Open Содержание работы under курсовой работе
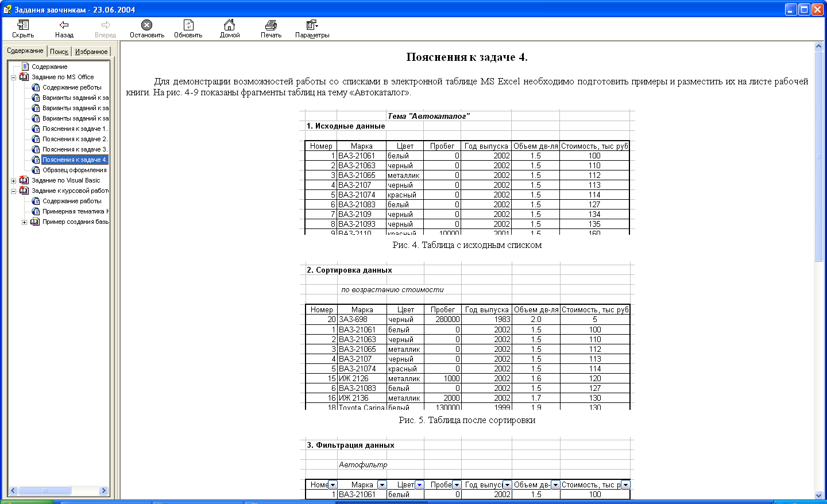The height and width of the screenshot is (504, 827). point(72,201)
